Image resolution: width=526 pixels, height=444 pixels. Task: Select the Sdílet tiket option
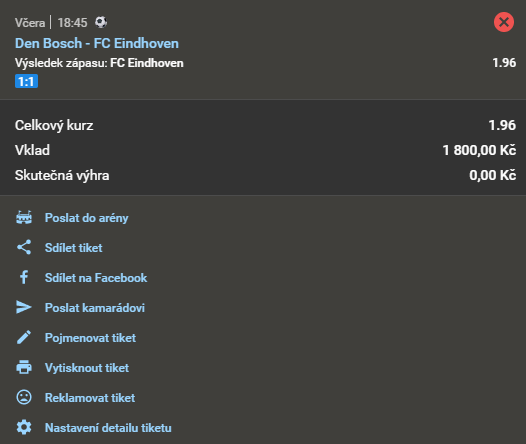click(x=73, y=247)
